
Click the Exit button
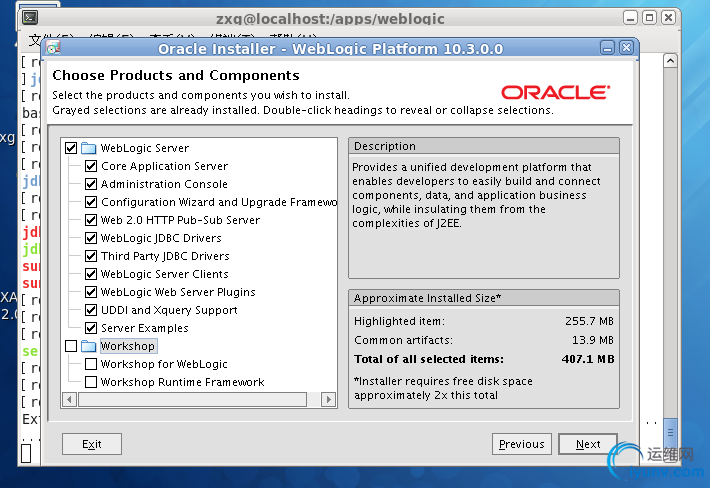point(92,444)
